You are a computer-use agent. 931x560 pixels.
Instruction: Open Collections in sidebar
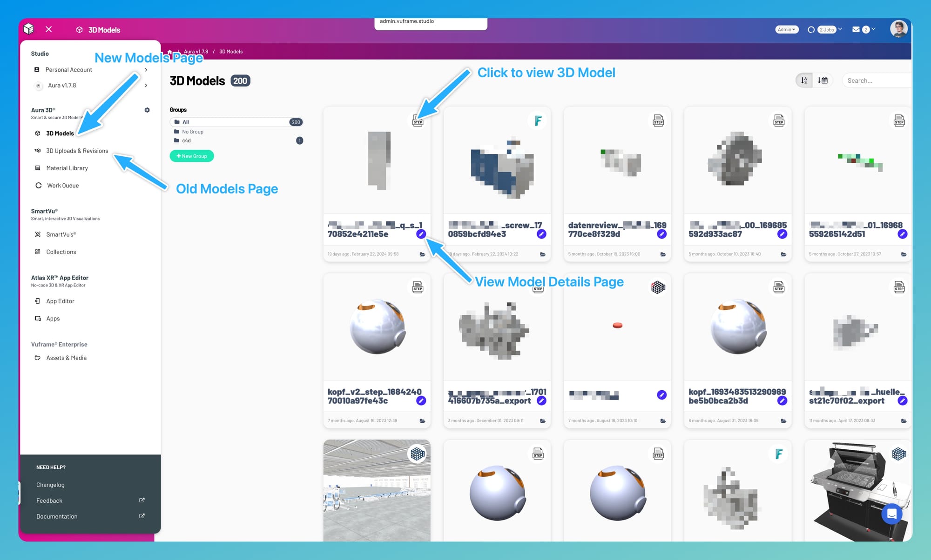click(x=61, y=252)
